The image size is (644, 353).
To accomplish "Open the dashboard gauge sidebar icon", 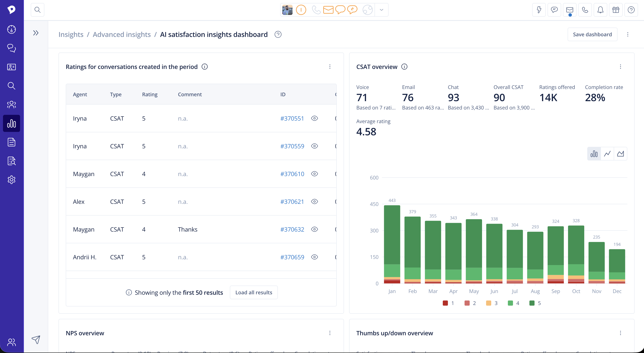I will pyautogui.click(x=12, y=29).
